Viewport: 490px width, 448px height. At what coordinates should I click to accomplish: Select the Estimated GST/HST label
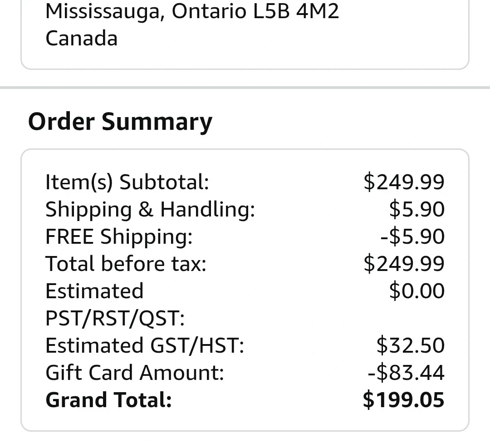coord(145,345)
